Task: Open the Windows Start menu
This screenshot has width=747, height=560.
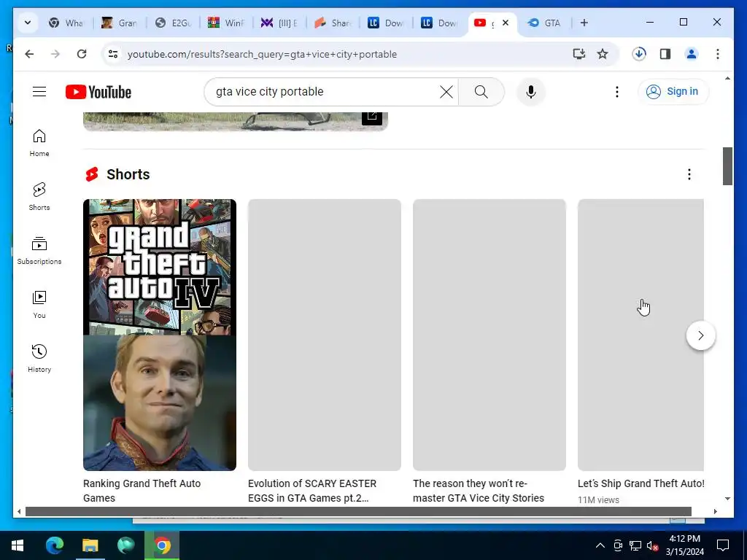Action: [x=18, y=545]
